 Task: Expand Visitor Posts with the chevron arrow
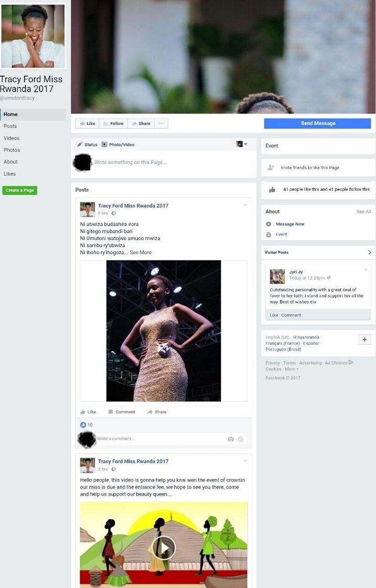pos(370,253)
